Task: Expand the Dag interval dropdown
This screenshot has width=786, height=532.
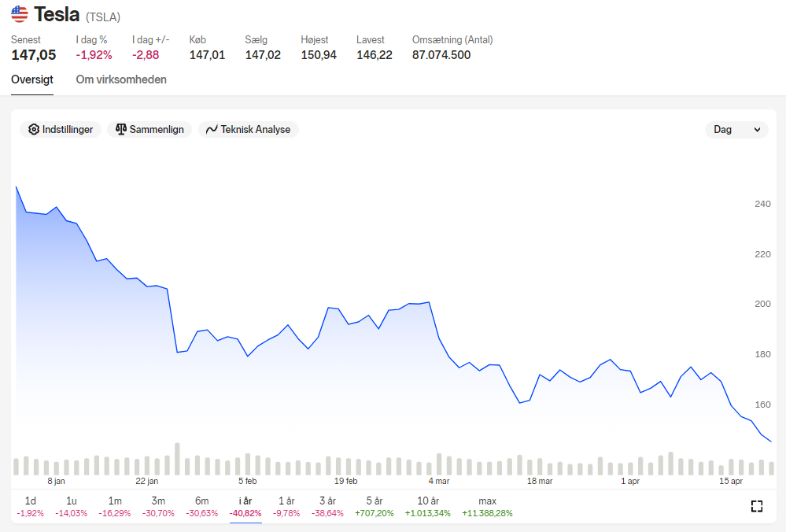Action: (x=736, y=129)
